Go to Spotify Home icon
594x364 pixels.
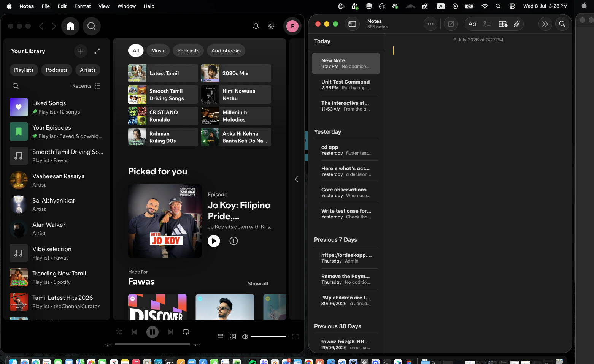[70, 26]
